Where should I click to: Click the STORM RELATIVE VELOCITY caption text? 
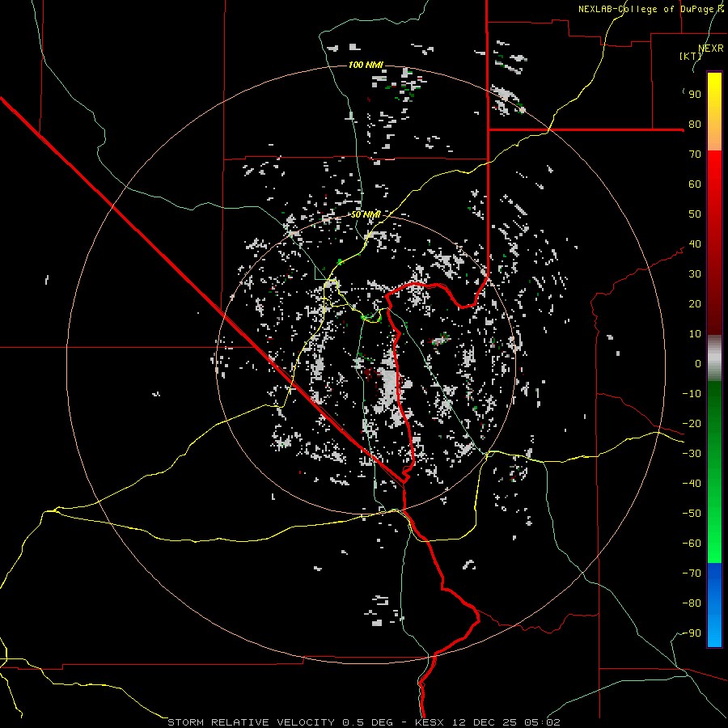coord(251,722)
